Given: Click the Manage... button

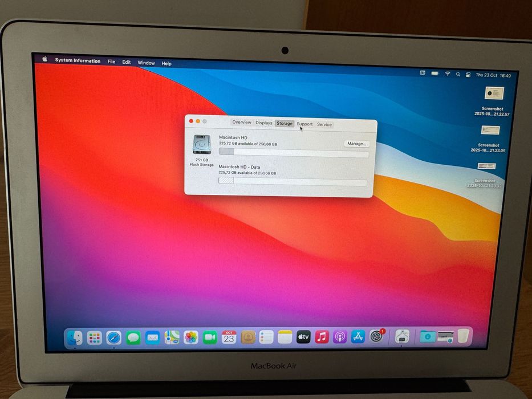Looking at the screenshot, I should pyautogui.click(x=356, y=144).
